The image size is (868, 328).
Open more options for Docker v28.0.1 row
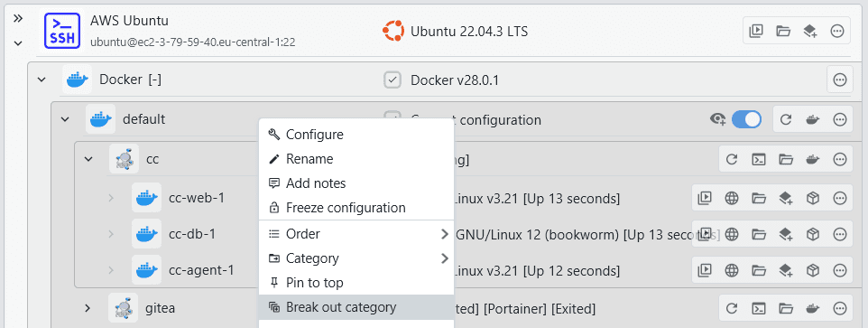tap(840, 80)
